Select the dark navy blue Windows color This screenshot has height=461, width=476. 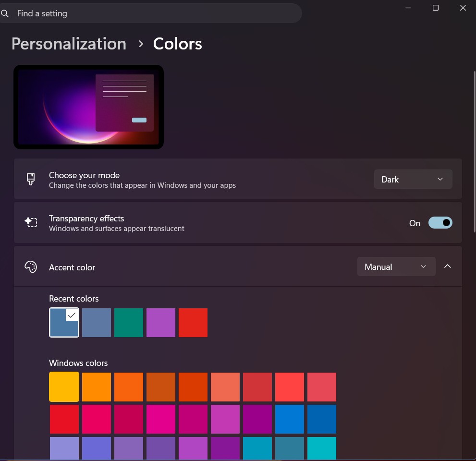(x=322, y=419)
